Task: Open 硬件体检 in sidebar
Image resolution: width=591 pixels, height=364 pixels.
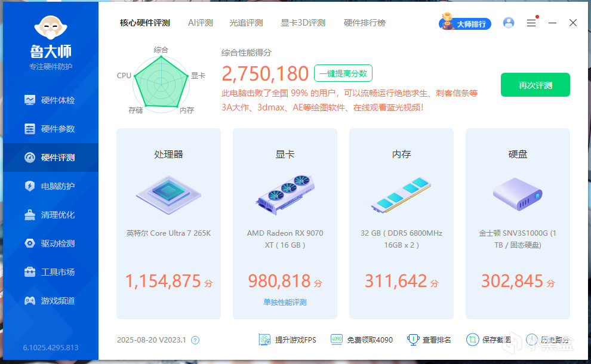Action: pyautogui.click(x=51, y=100)
